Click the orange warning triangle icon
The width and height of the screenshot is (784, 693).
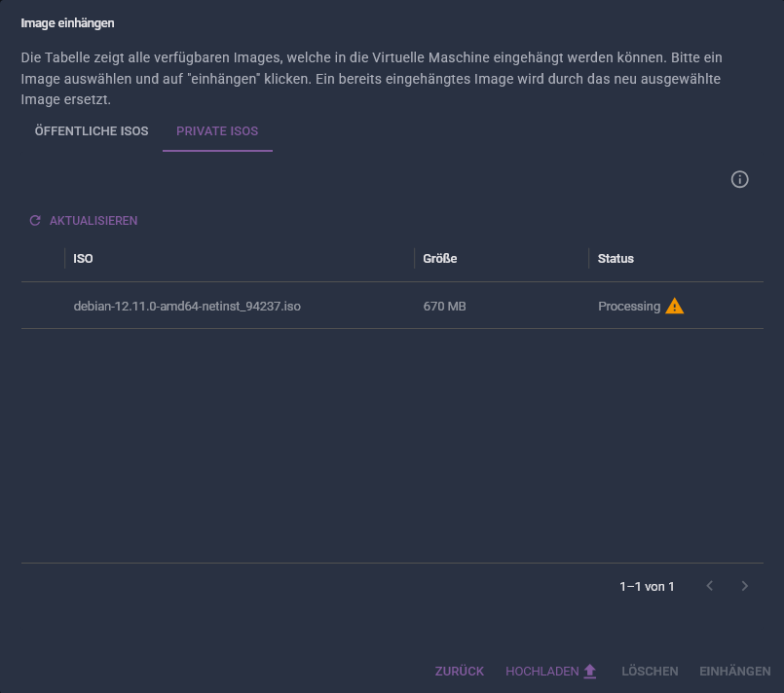pyautogui.click(x=675, y=306)
